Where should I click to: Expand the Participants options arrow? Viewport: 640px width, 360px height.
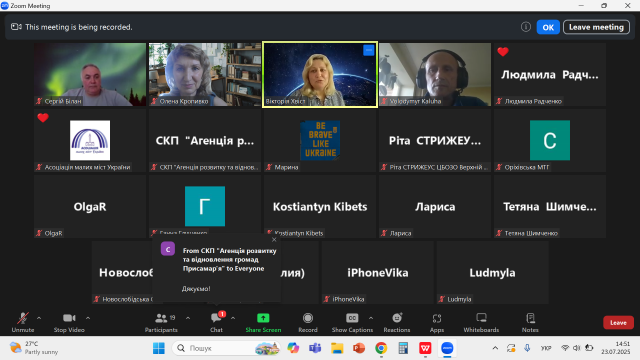[188, 318]
